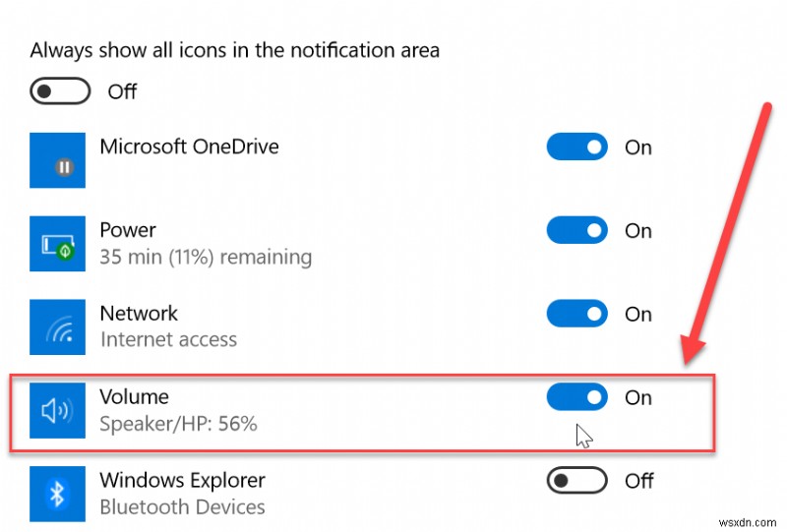Click the Windows Explorer label

coord(183,481)
